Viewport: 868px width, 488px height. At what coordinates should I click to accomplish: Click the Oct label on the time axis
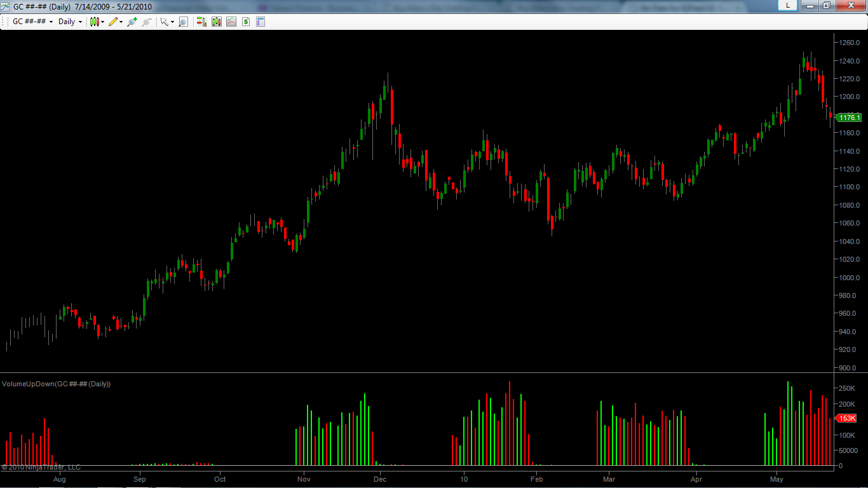pyautogui.click(x=220, y=479)
